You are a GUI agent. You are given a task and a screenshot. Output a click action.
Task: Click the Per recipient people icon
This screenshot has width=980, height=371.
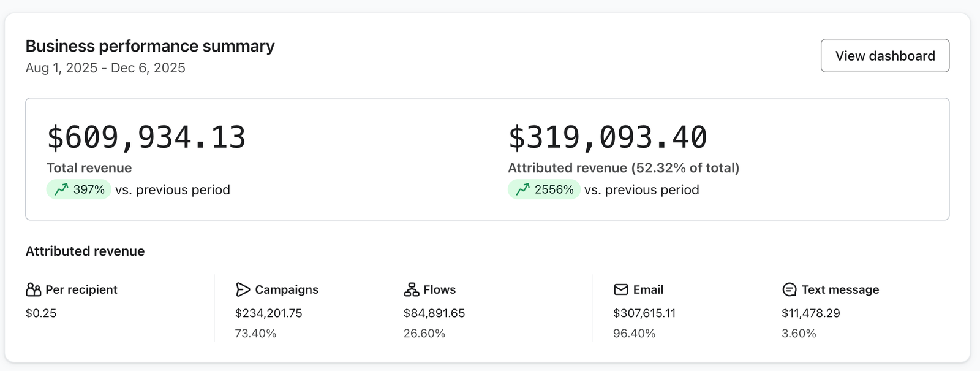(x=33, y=289)
